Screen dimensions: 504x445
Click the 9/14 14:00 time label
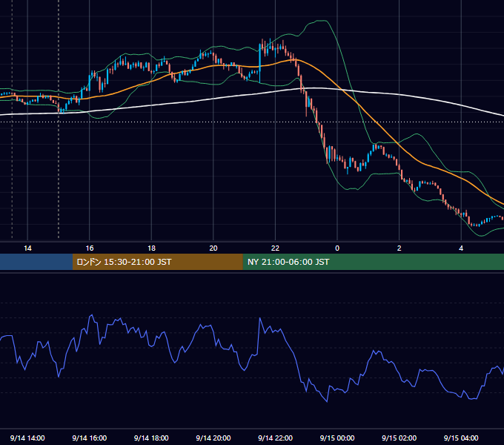click(x=27, y=438)
